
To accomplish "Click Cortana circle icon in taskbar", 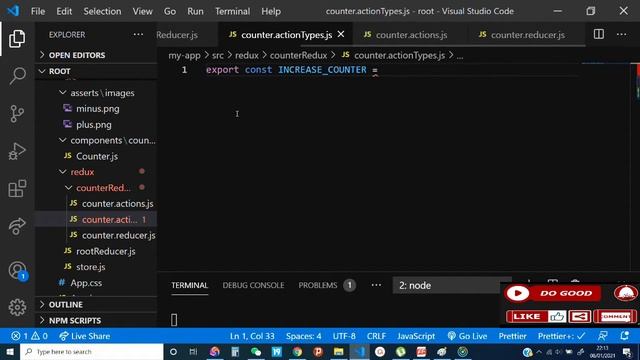I will pyautogui.click(x=173, y=351).
